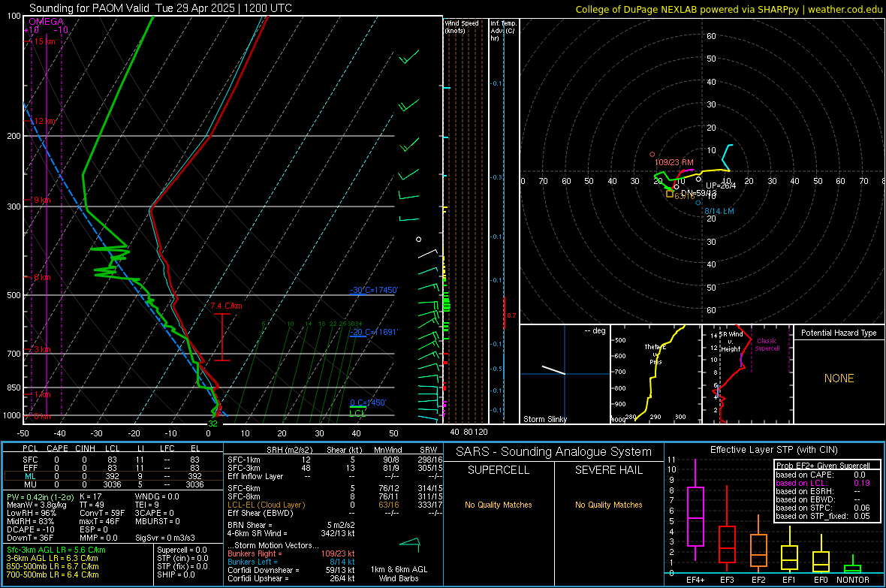Viewport: 886px width, 588px height.
Task: Click the orange 'LCL-EL (Cloud Layer)' row
Action: (335, 505)
